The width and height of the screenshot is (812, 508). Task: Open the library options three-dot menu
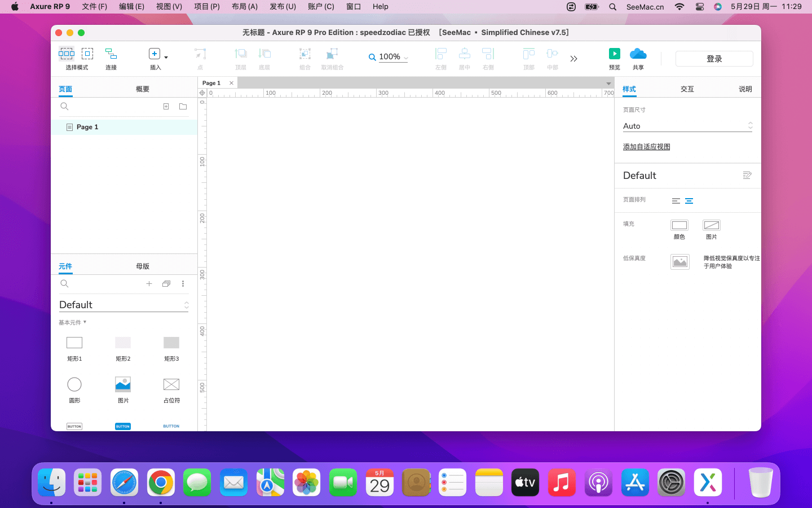point(183,284)
